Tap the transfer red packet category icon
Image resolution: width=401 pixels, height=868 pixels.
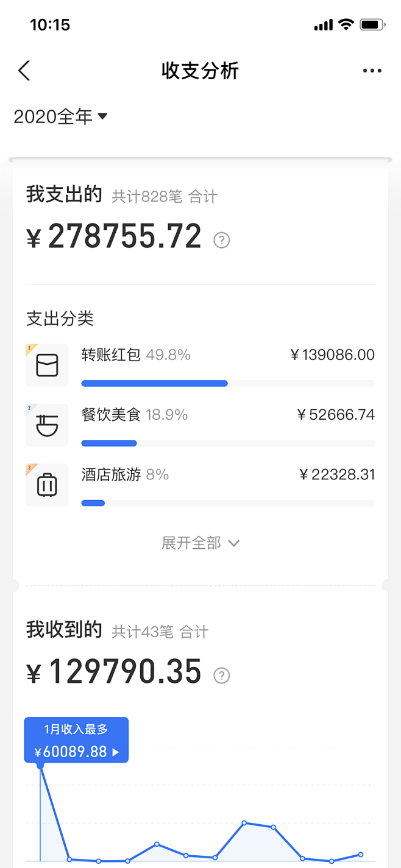47,365
